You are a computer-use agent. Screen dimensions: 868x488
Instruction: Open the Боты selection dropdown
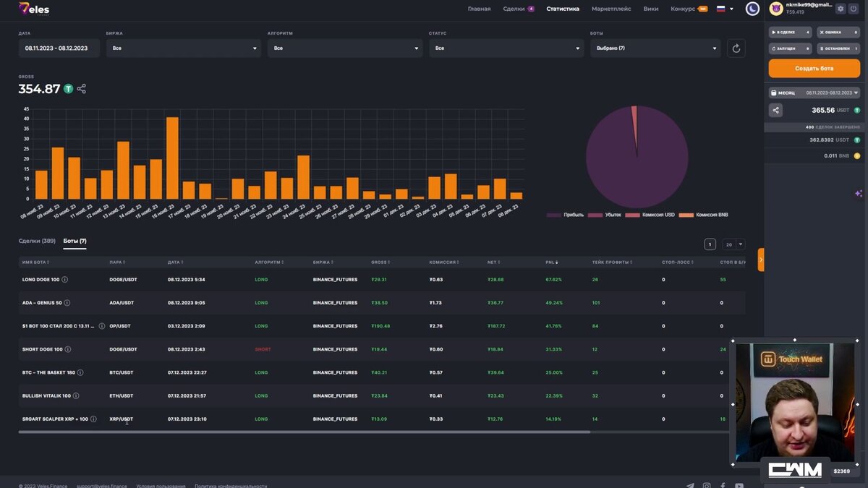[x=655, y=48]
